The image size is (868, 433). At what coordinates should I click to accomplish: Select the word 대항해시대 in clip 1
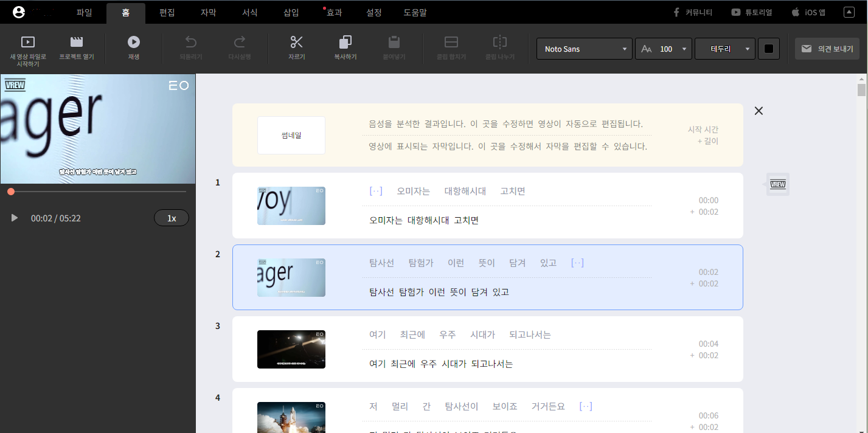click(465, 191)
